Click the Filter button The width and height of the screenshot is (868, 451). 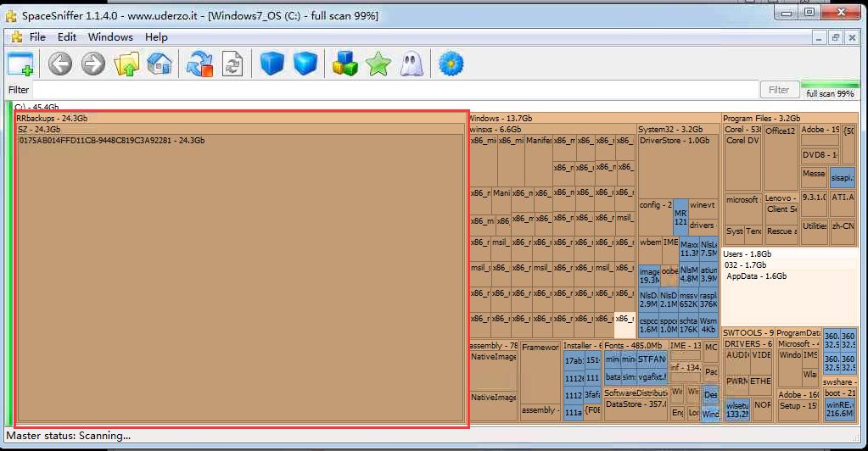point(778,90)
